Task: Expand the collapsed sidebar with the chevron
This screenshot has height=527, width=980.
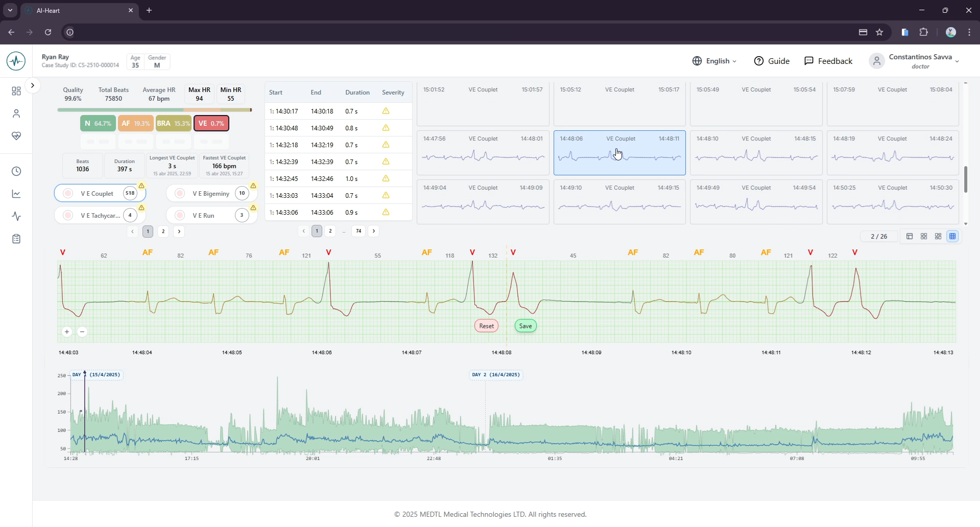Action: [x=33, y=85]
